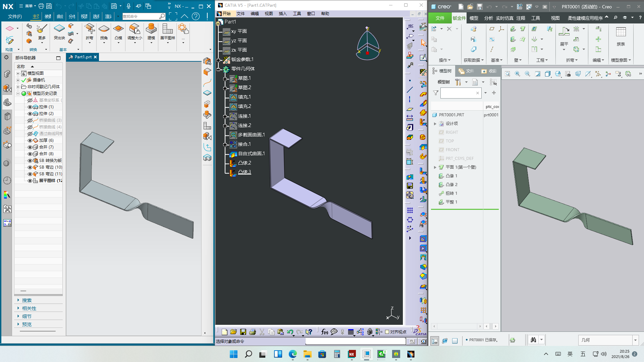Open NX from the Windows taskbar

(352, 354)
